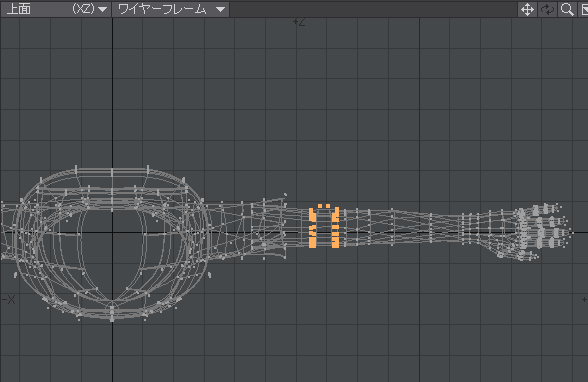Click the viewport zoom magnifier icon
The image size is (588, 382).
coord(567,9)
